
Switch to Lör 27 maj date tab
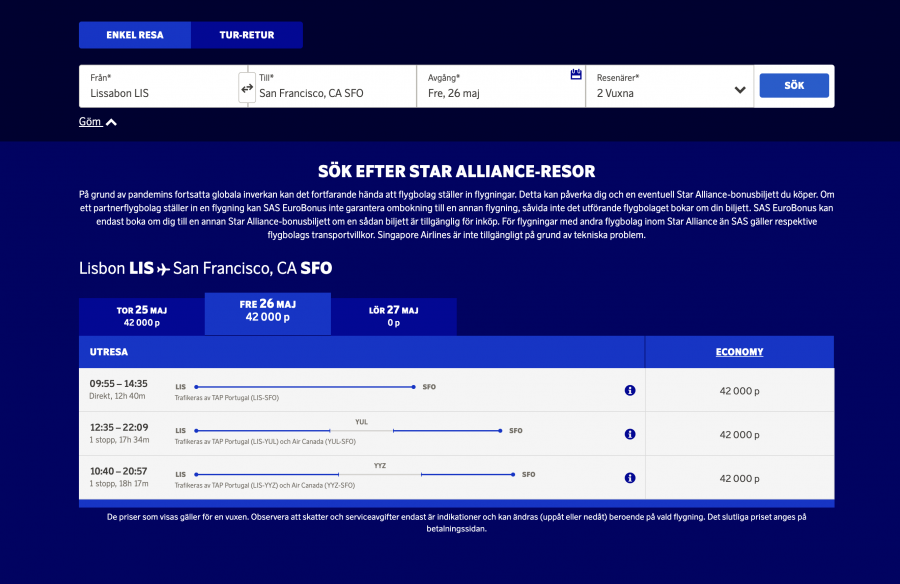coord(393,316)
